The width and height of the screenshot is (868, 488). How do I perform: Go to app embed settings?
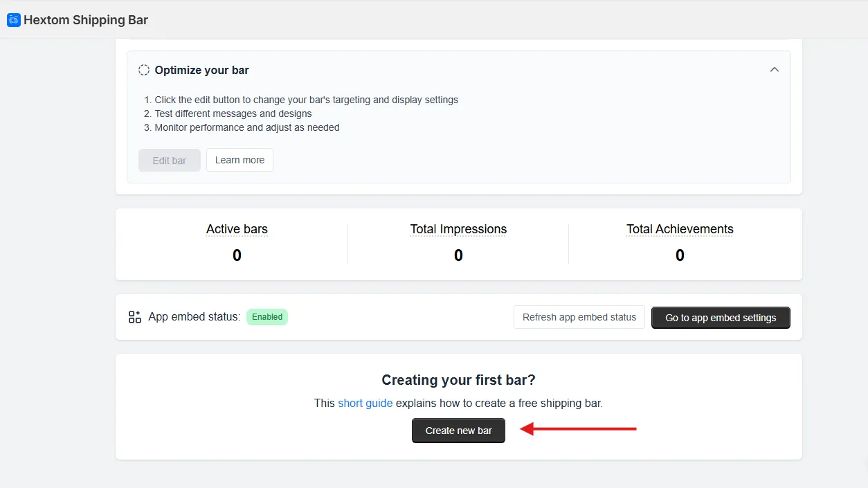pos(721,318)
